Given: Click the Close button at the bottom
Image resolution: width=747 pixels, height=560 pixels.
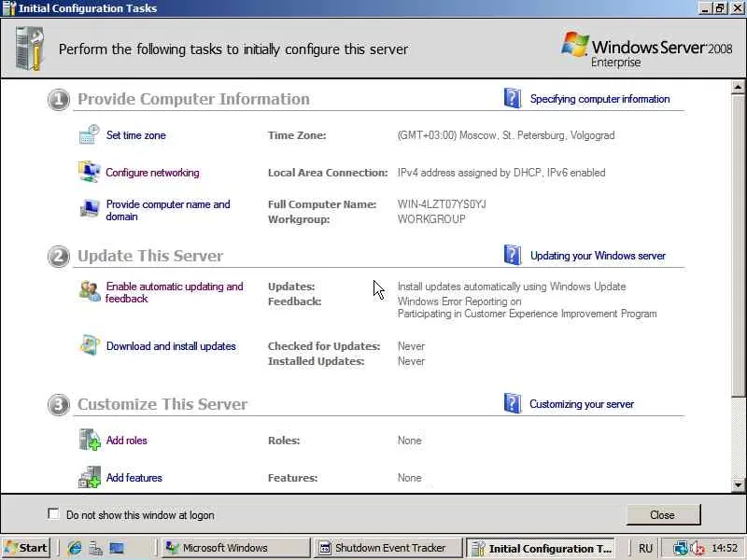Looking at the screenshot, I should [x=663, y=515].
